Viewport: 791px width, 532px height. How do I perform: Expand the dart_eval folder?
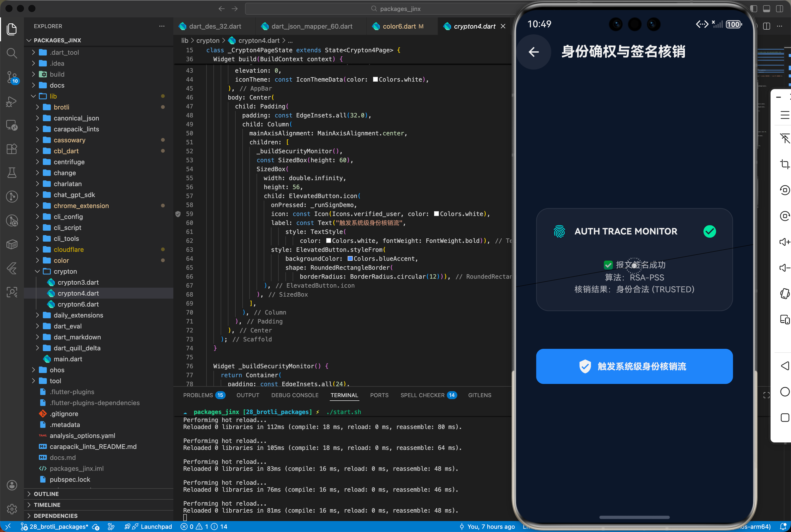coord(67,326)
